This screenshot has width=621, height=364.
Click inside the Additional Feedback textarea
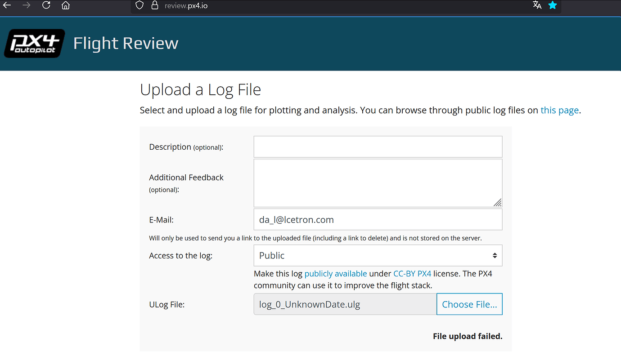click(x=378, y=182)
